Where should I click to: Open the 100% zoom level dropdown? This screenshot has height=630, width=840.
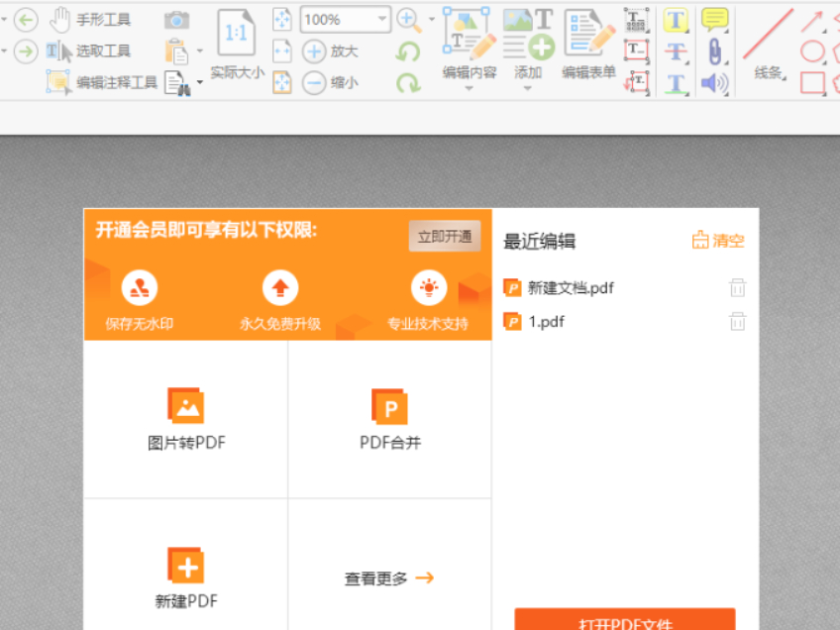[382, 19]
